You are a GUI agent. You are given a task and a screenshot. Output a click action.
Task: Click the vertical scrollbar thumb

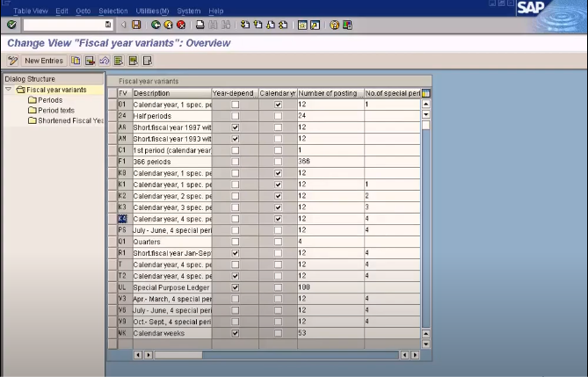[x=426, y=126]
